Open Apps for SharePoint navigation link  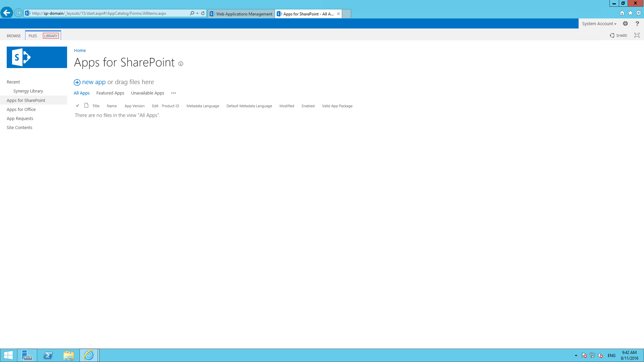point(26,101)
